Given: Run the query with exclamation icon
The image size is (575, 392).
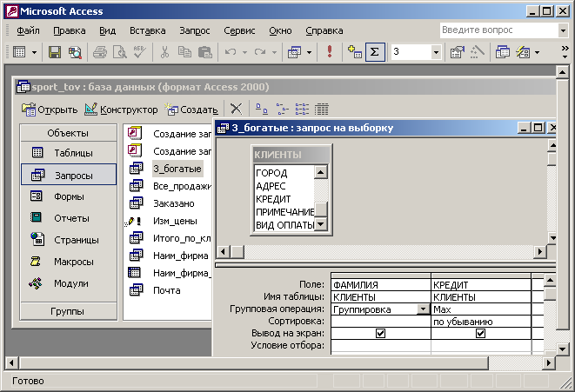Looking at the screenshot, I should pos(330,52).
